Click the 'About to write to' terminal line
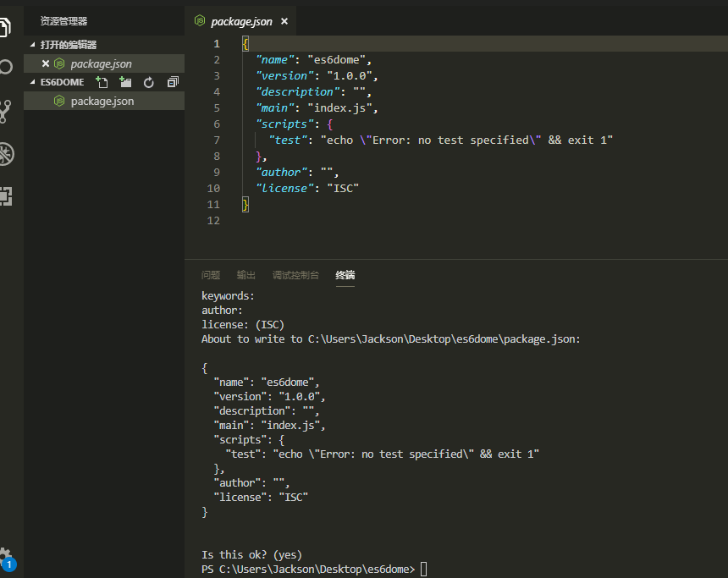Image resolution: width=728 pixels, height=578 pixels. [x=391, y=339]
